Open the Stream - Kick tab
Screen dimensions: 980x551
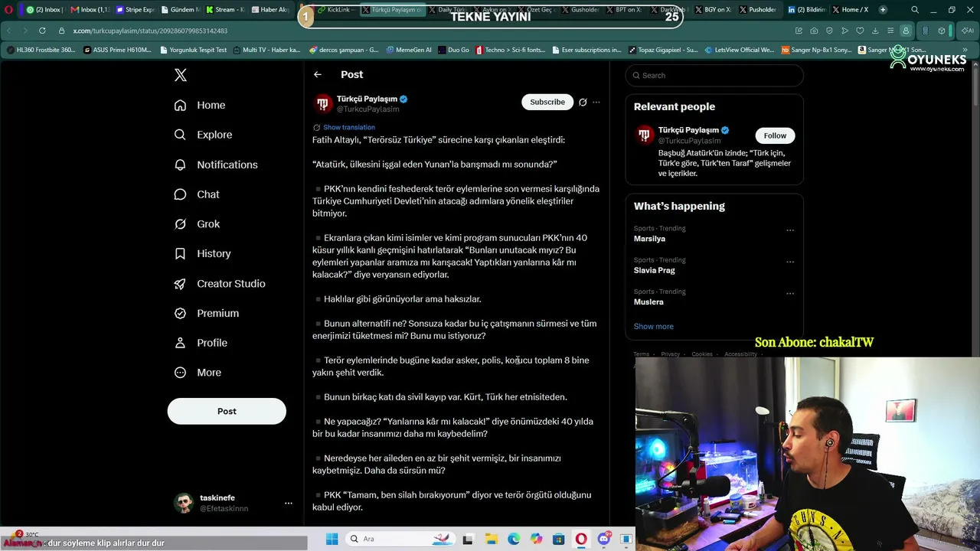(x=224, y=10)
